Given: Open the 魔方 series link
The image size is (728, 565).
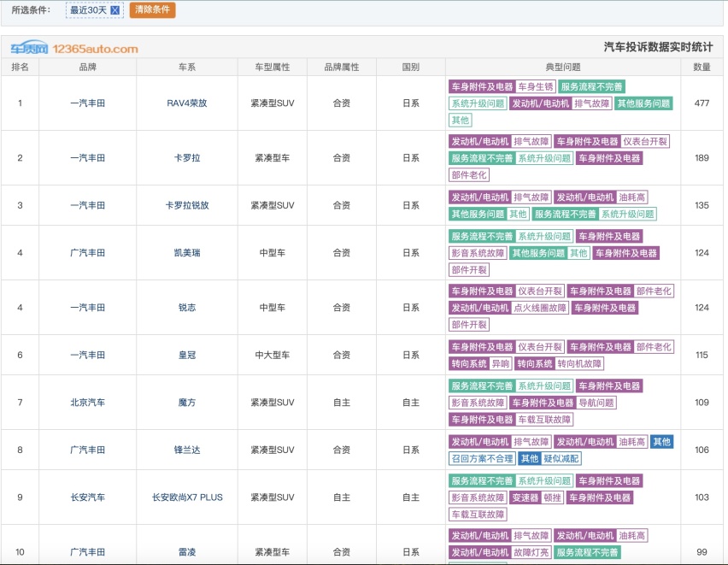Looking at the screenshot, I should pos(187,403).
